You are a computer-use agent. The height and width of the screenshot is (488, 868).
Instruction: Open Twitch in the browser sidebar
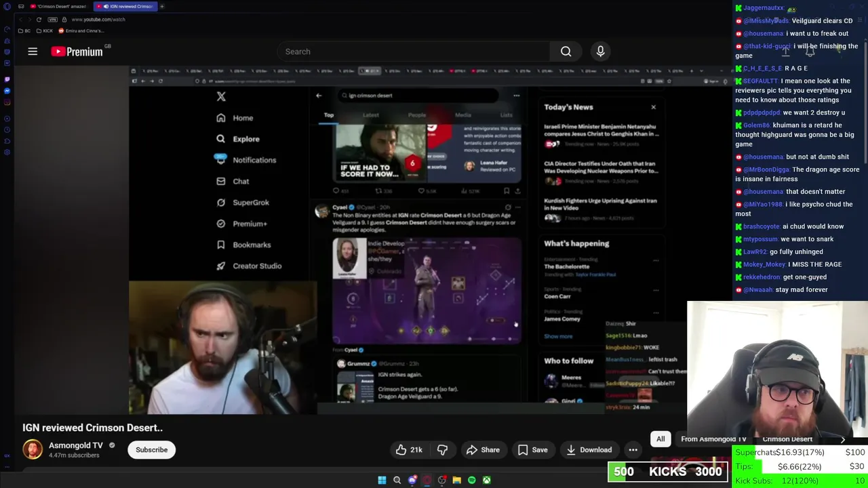[x=7, y=79]
